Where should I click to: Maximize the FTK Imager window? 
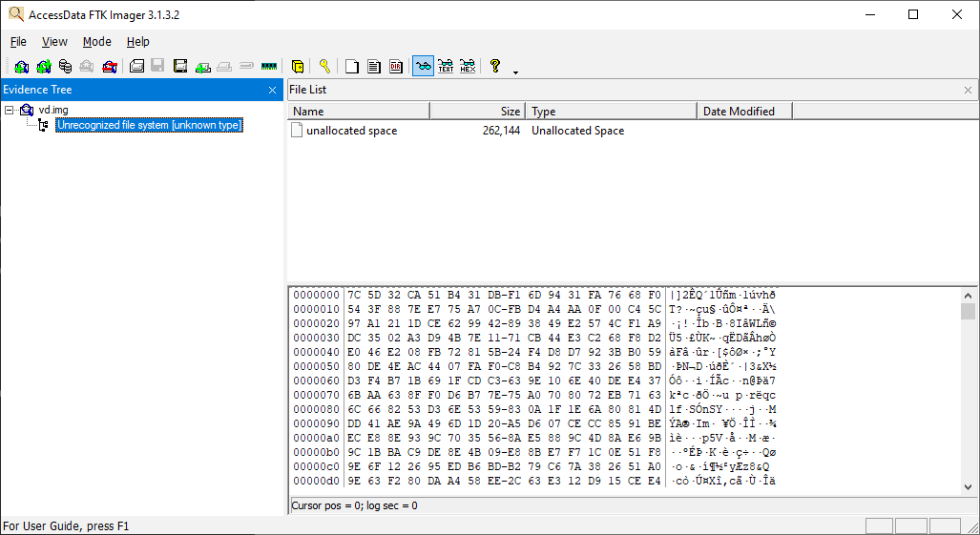[x=913, y=14]
